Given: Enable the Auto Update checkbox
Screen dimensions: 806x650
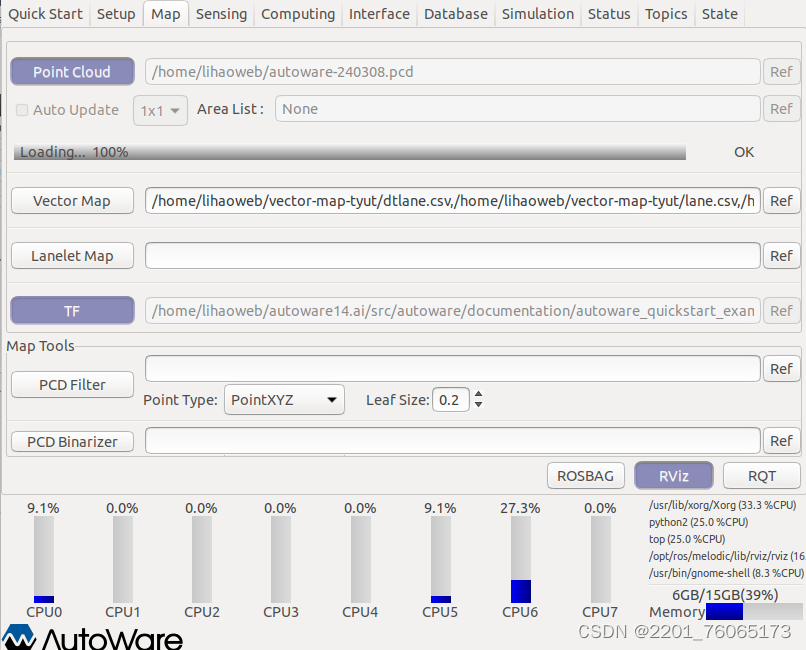Looking at the screenshot, I should coord(22,110).
